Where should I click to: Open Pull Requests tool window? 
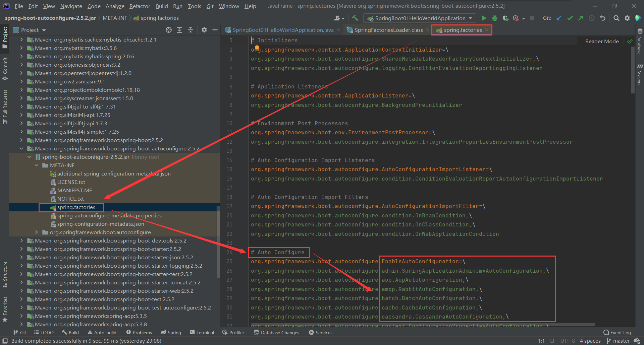[5, 107]
